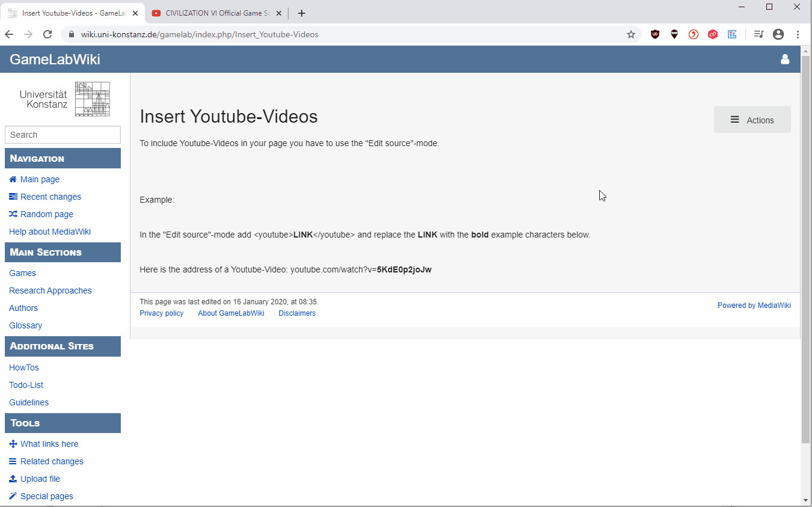Open About GameLabWiki link
The image size is (812, 507).
(231, 313)
